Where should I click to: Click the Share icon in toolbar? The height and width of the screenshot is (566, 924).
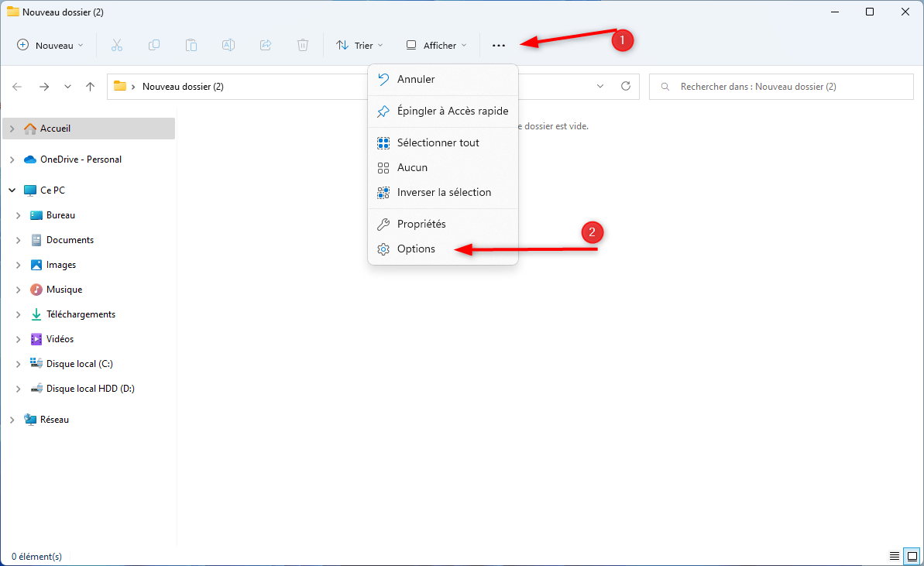(x=266, y=46)
